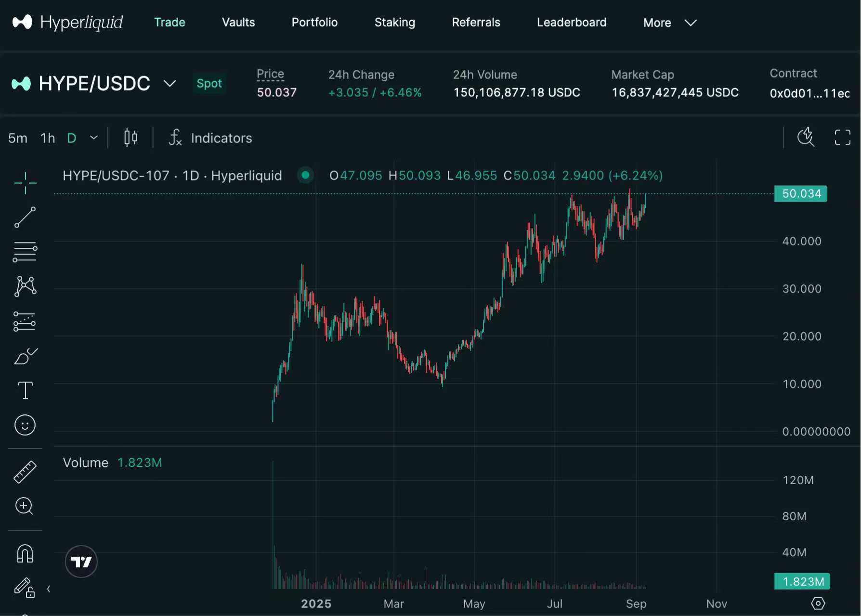Click the Spot market badge

(209, 83)
